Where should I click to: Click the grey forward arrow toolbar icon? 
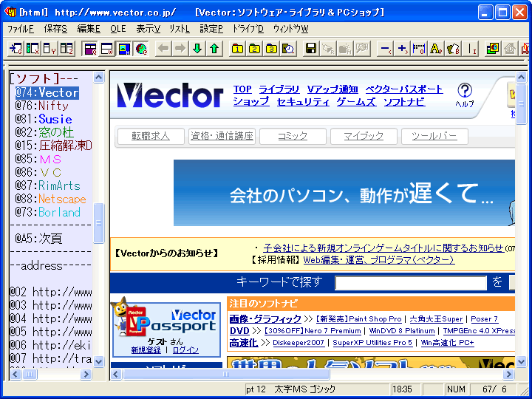[180, 49]
